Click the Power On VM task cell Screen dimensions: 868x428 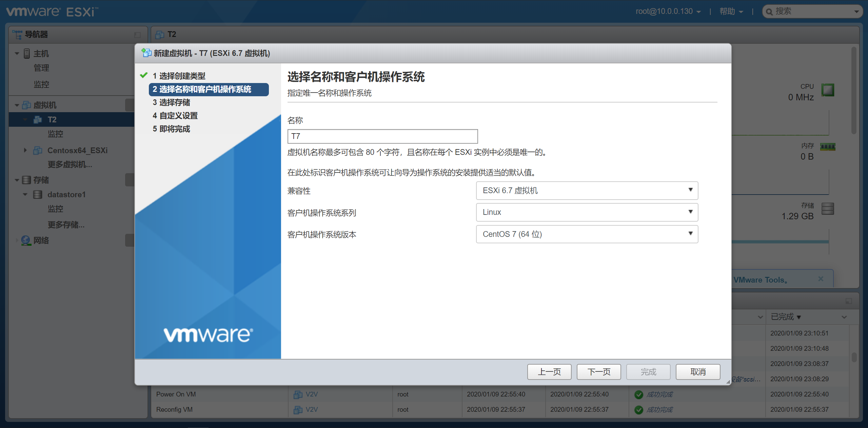pyautogui.click(x=220, y=394)
